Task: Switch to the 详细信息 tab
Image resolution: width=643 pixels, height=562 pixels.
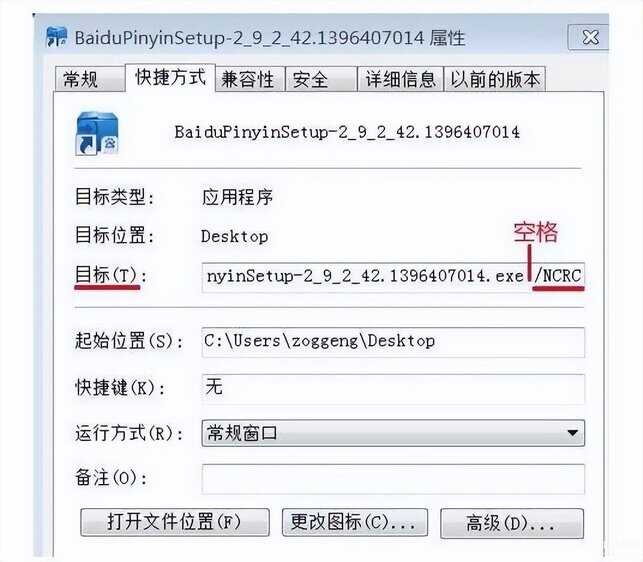Action: pyautogui.click(x=400, y=79)
